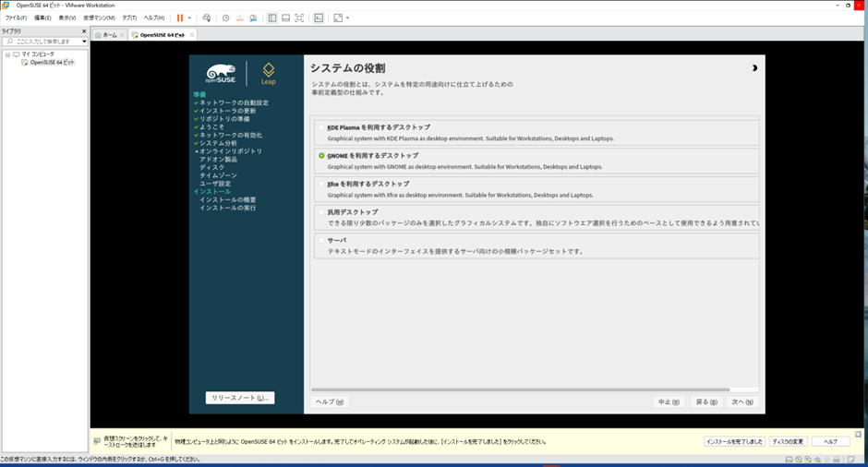Select KDE Plasma desktop option
Screen dimensions: 868x467
click(321, 127)
